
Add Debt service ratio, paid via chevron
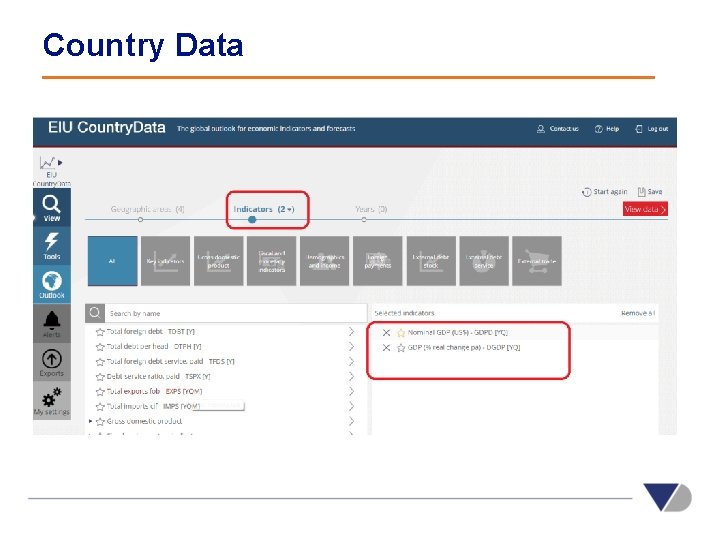click(x=351, y=377)
